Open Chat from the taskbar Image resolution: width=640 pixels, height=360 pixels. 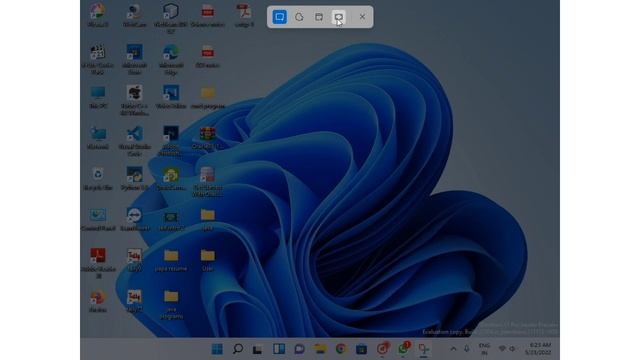tap(300, 349)
